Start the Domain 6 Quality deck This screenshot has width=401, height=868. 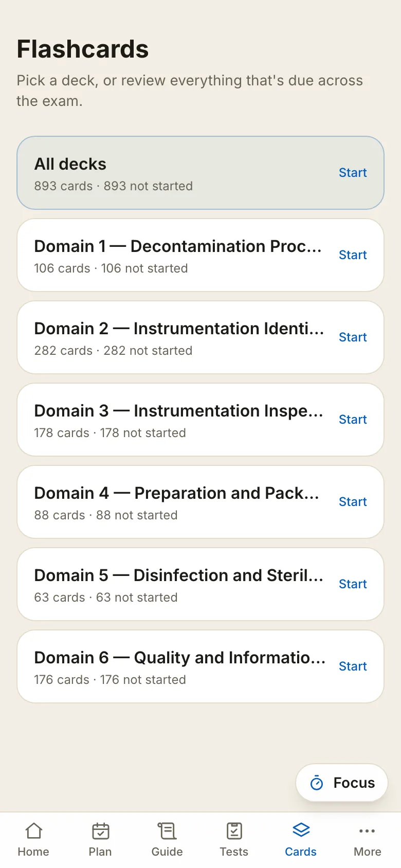[353, 666]
